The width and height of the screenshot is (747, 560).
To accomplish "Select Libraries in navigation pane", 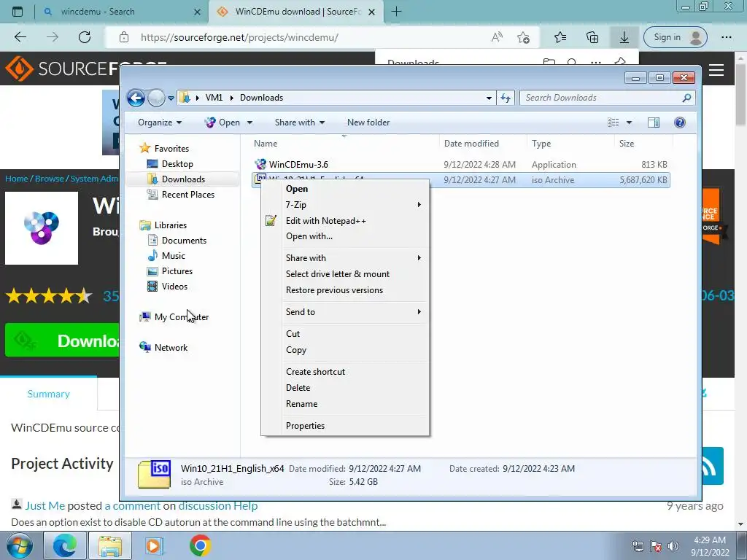I will 163,225.
